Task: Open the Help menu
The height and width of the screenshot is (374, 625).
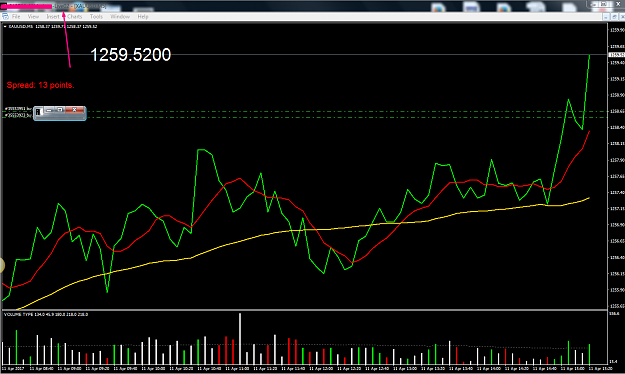Action: click(143, 17)
